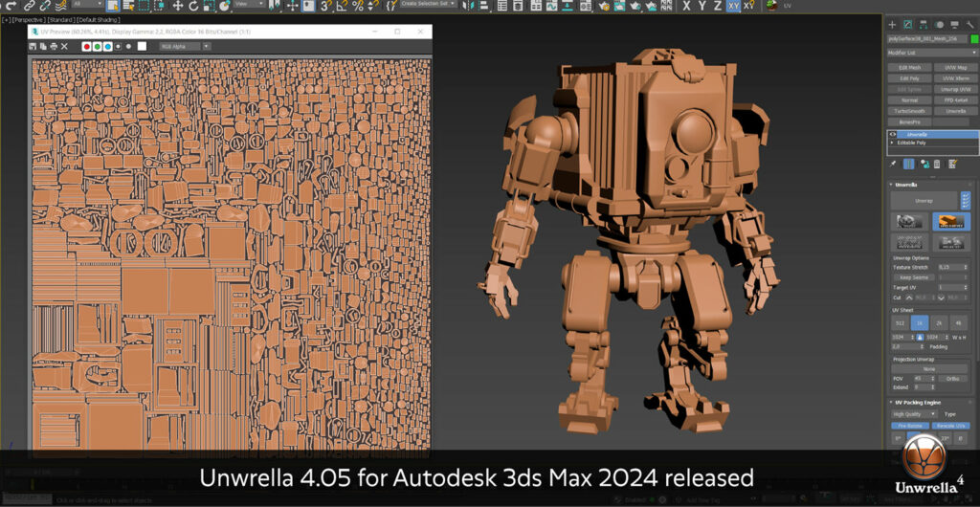Screen dimensions: 980x507
Task: Switch to the Modify command panel tab
Action: coord(908,25)
